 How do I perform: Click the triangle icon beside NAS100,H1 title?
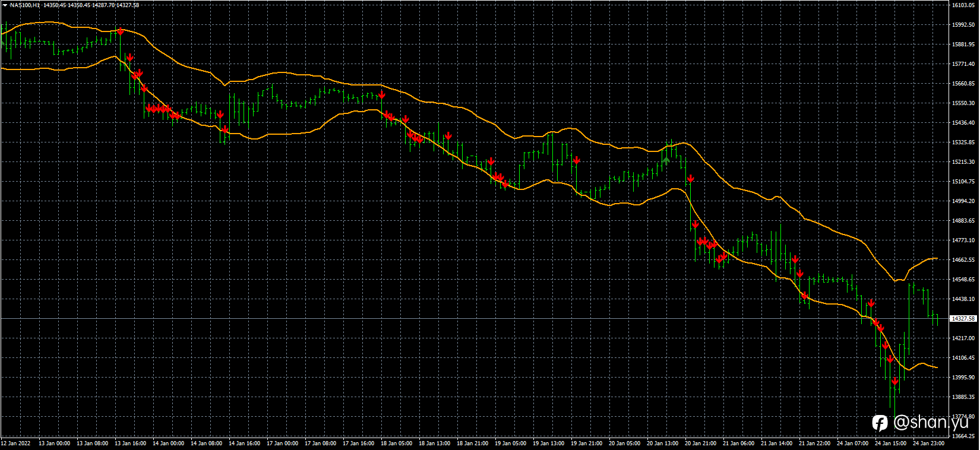click(x=5, y=5)
